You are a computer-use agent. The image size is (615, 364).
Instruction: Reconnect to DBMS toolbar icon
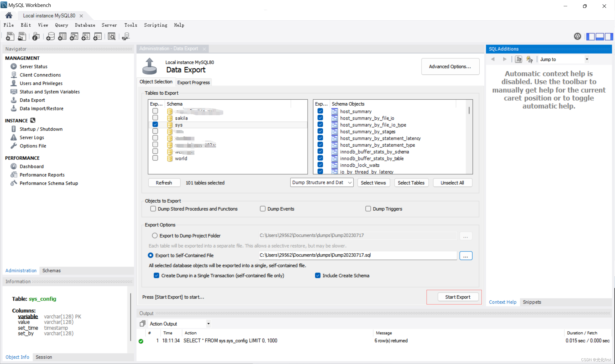(126, 36)
